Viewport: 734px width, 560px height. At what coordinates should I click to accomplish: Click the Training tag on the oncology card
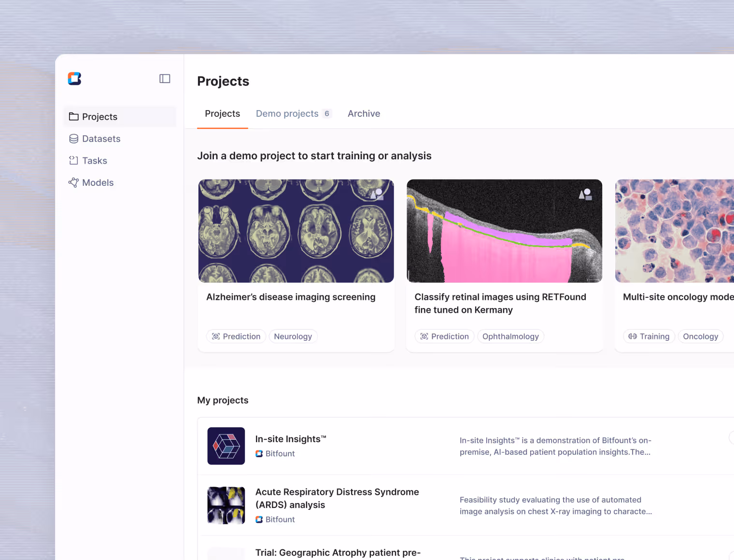point(649,336)
